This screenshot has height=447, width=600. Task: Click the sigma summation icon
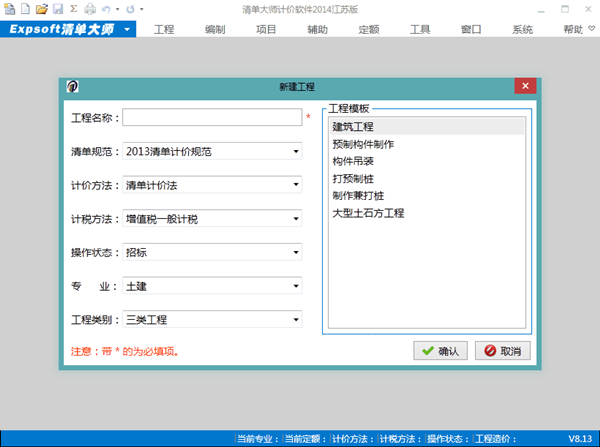[73, 9]
